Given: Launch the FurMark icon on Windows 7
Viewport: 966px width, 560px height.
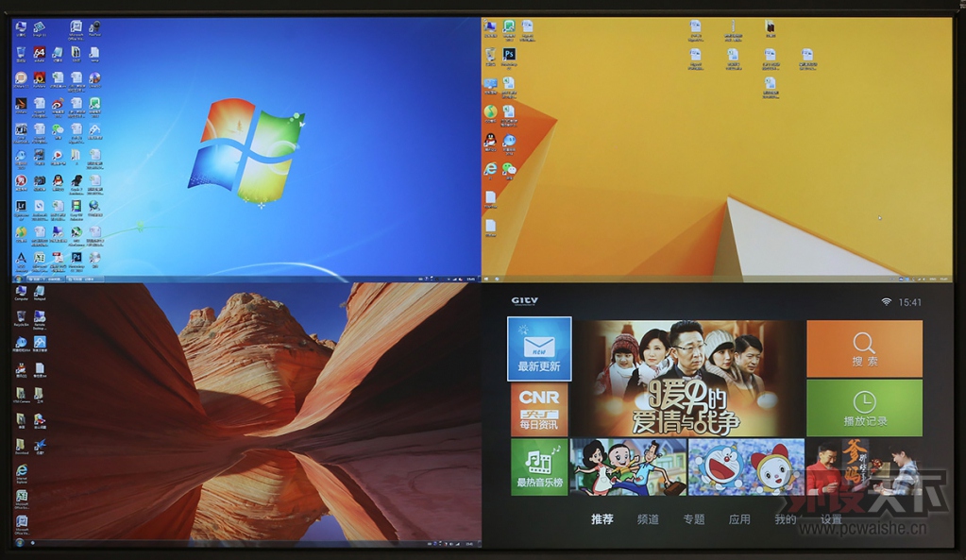Looking at the screenshot, I should [x=40, y=77].
